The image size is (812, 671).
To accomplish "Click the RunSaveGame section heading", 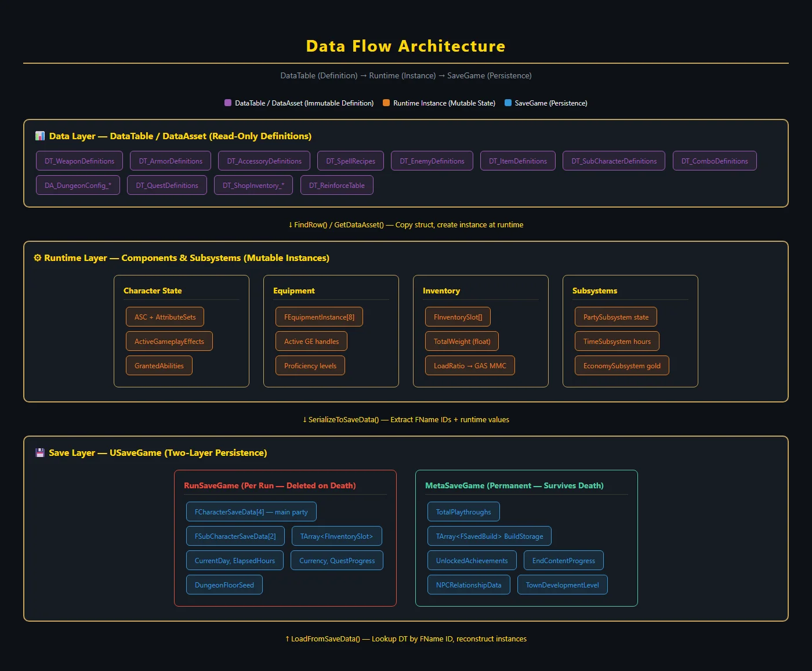I will (x=270, y=486).
